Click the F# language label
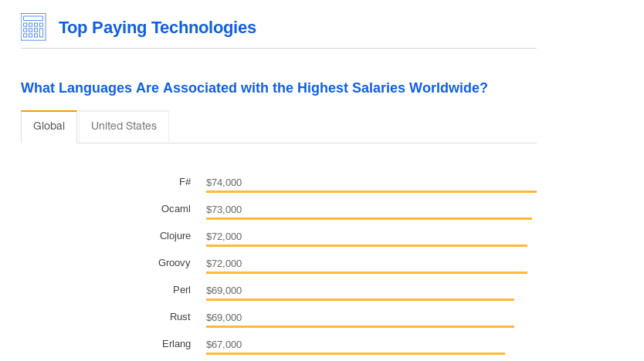The width and height of the screenshot is (644, 361). pos(185,182)
